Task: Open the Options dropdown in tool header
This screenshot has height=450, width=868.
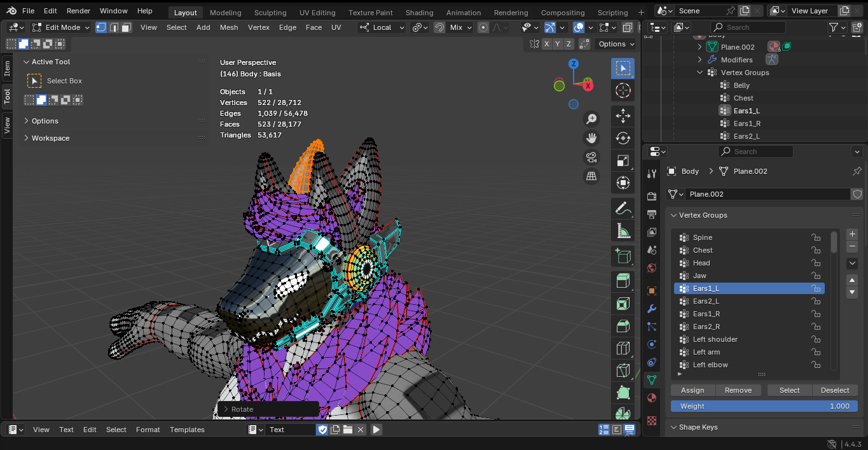Action: coord(616,44)
